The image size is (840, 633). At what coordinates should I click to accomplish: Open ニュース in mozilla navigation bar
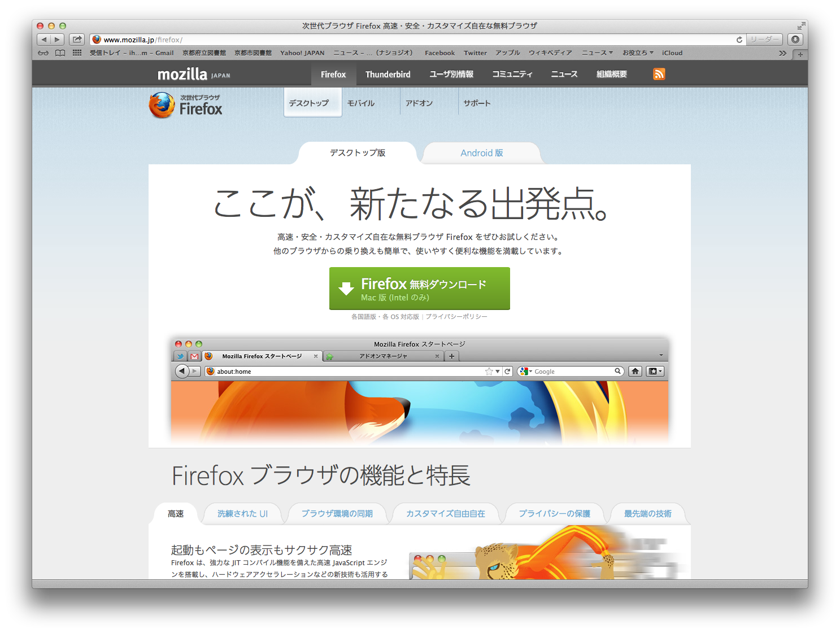click(x=564, y=74)
